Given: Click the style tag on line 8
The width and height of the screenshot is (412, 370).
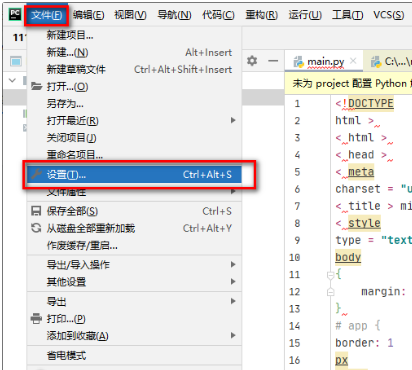Looking at the screenshot, I should (364, 223).
